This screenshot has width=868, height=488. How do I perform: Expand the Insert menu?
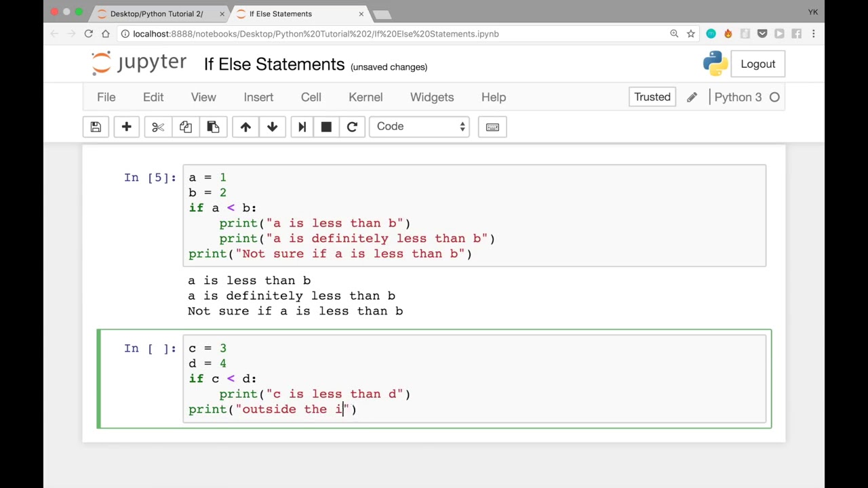point(258,97)
